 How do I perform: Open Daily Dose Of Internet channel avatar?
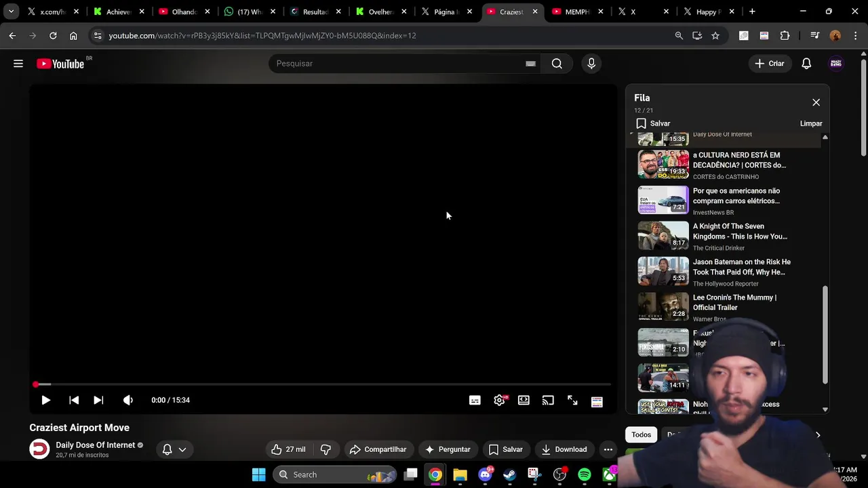[x=39, y=449]
